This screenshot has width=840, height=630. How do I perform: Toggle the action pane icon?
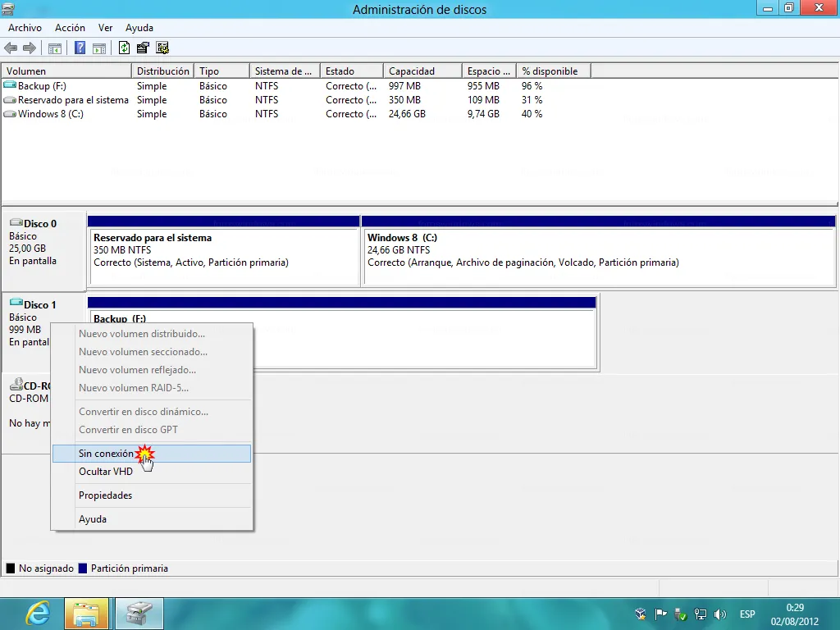click(x=99, y=48)
